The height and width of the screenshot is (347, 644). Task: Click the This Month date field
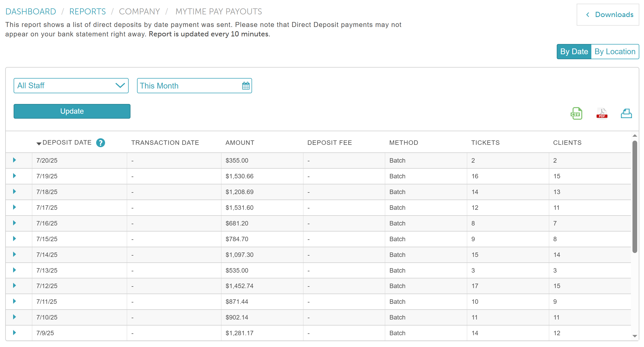[189, 86]
